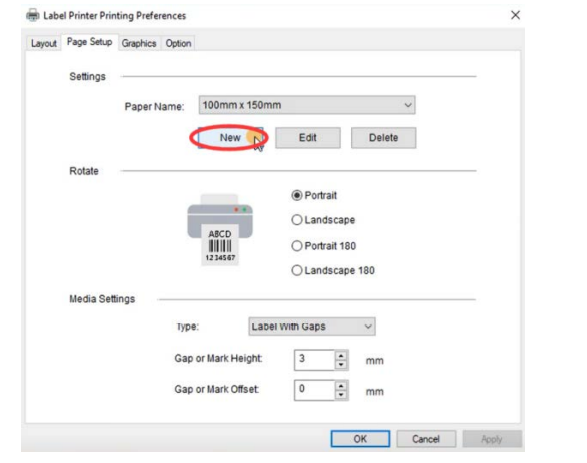Viewport: 587px width, 463px height.
Task: Increase Gap or Mark Offset value
Action: [x=341, y=386]
